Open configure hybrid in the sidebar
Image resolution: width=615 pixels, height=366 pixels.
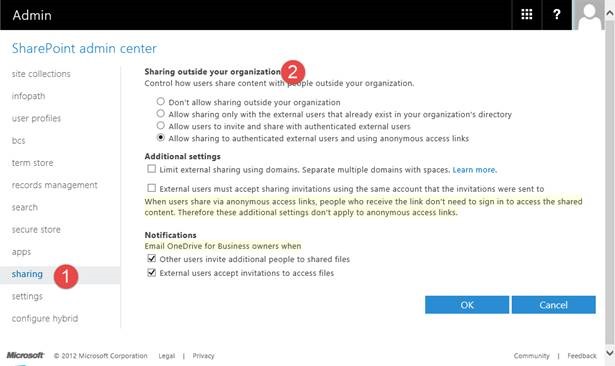click(x=45, y=319)
